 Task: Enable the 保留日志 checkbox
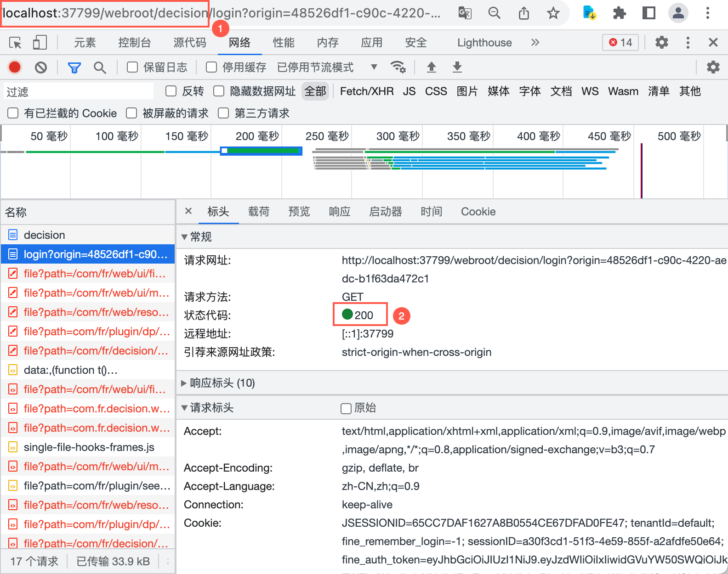[132, 68]
